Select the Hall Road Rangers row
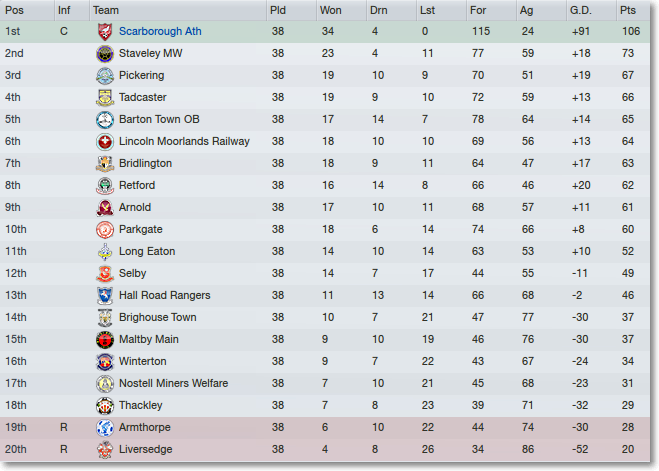Screen dimensions: 659x471 [x=325, y=295]
